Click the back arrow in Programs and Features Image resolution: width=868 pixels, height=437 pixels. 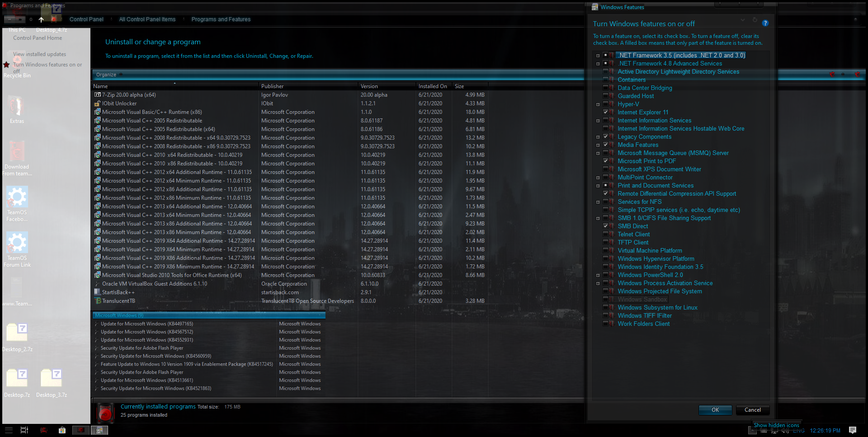click(9, 19)
